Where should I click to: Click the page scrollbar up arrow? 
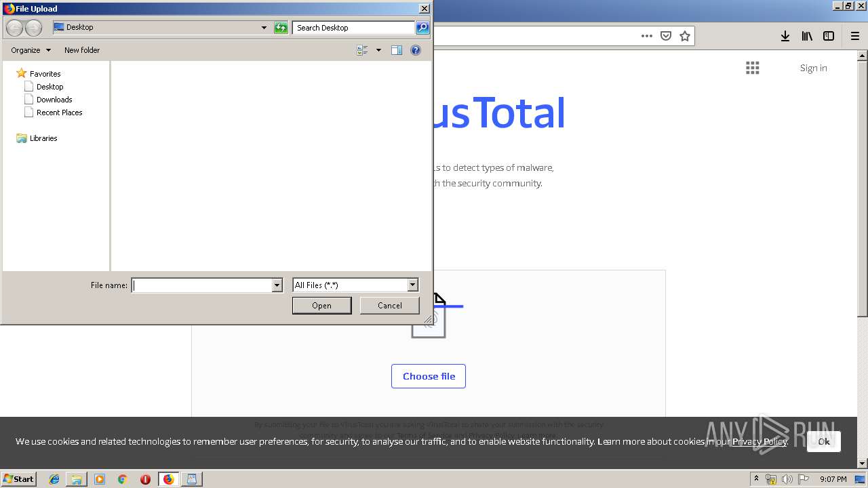coord(863,55)
